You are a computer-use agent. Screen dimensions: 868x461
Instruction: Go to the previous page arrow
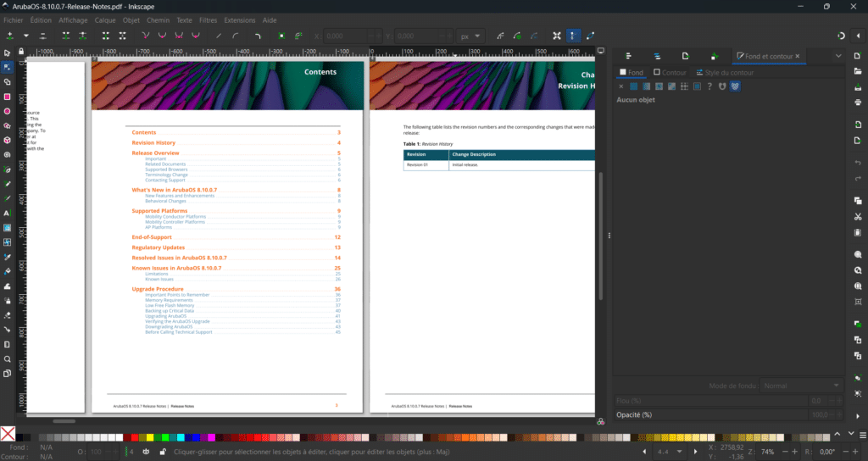pos(644,452)
